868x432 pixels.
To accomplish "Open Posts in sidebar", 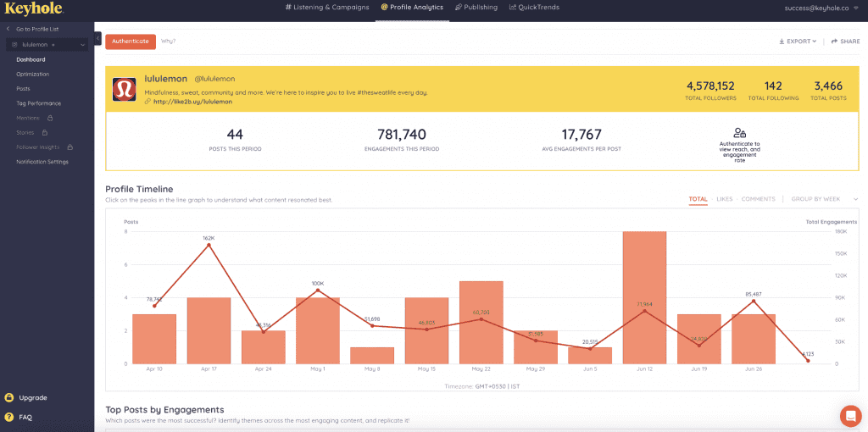I will (23, 88).
